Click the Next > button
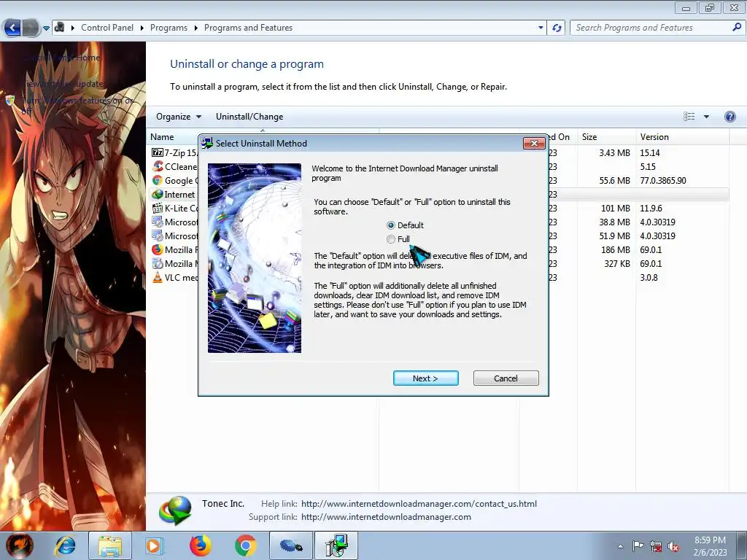 pos(426,378)
